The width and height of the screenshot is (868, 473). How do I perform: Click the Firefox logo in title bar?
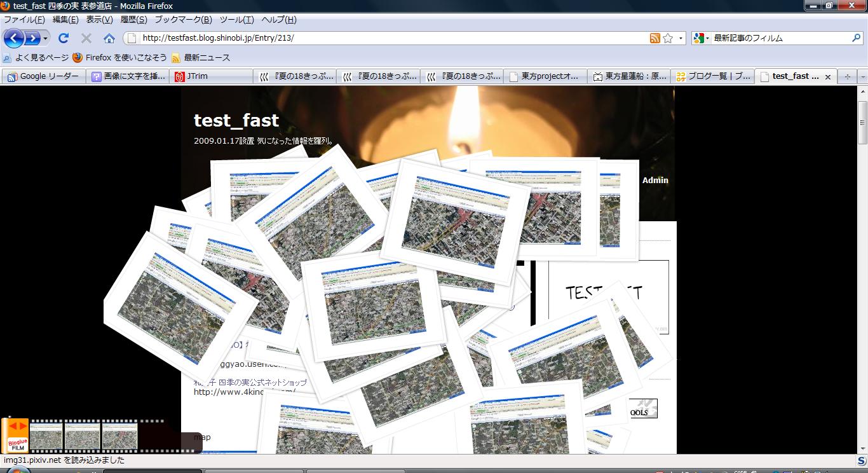[6, 6]
